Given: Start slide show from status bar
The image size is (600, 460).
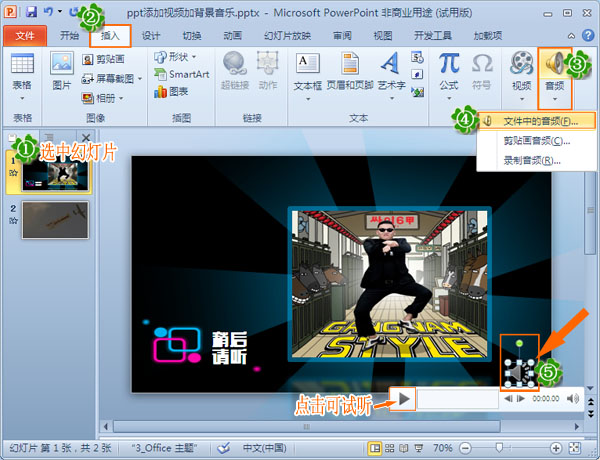Looking at the screenshot, I should coord(419,448).
